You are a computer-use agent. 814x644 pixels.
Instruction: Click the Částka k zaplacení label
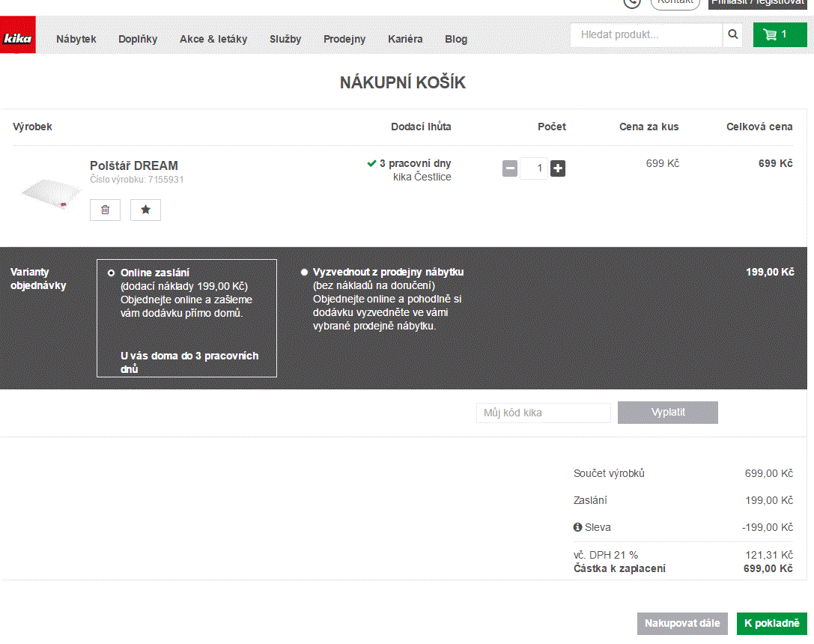(619, 568)
